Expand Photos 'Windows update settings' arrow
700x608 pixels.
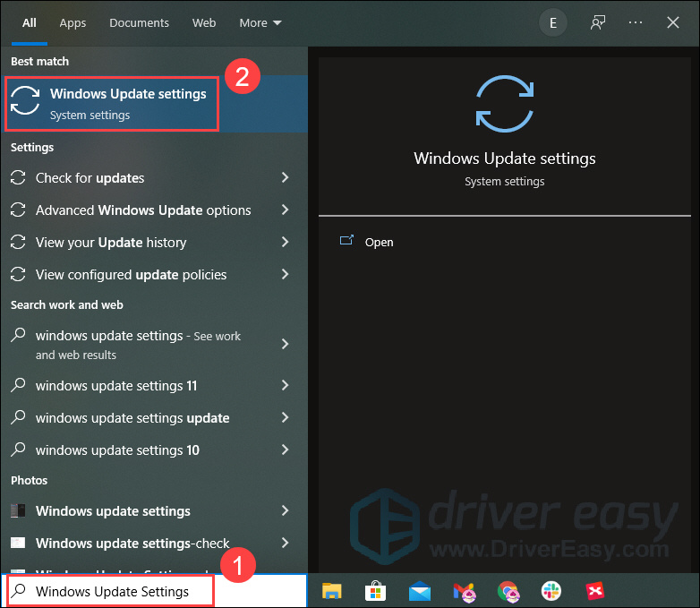point(285,510)
